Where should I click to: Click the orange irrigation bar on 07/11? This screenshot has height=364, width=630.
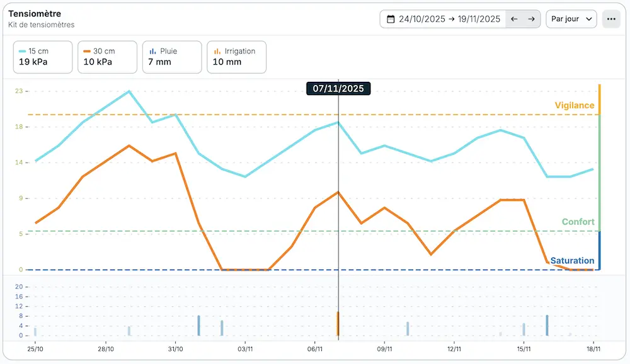pos(338,324)
